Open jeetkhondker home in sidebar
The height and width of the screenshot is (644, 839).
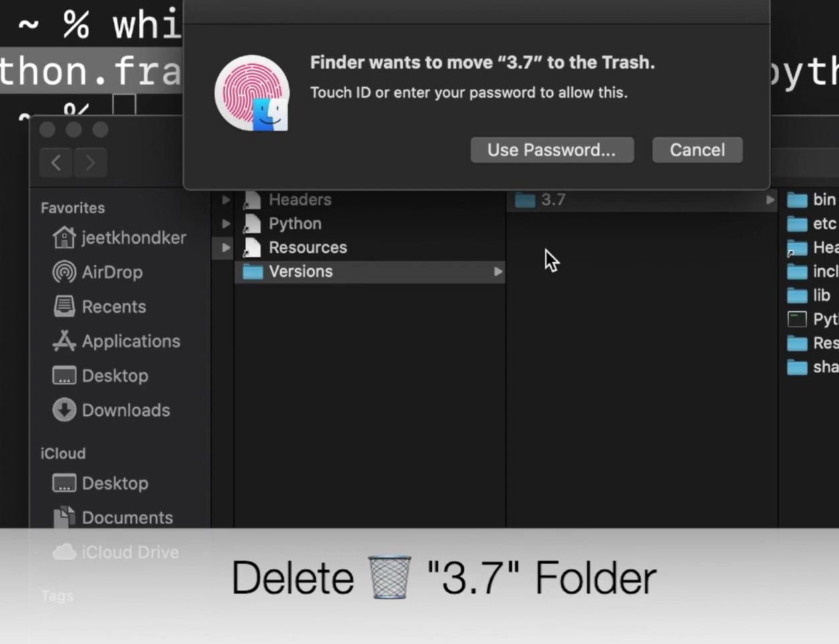click(x=119, y=237)
